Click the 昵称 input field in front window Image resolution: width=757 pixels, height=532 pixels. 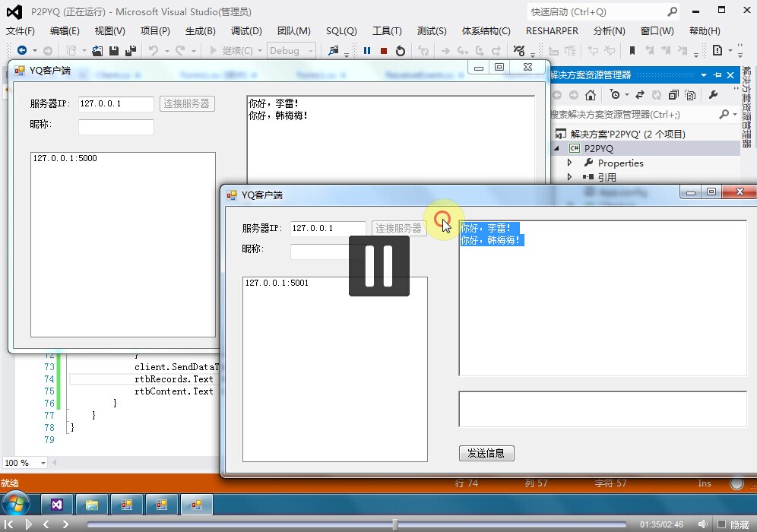click(319, 252)
